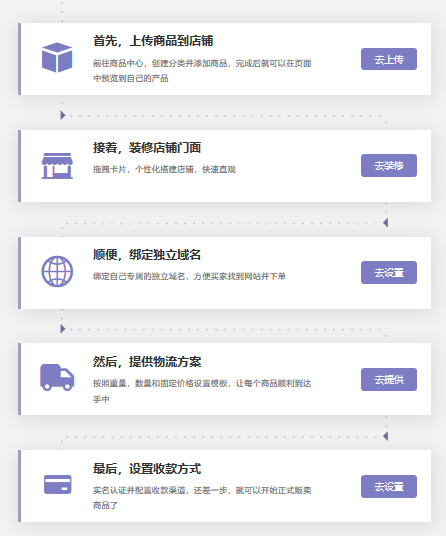Image resolution: width=446 pixels, height=536 pixels.
Task: Select the 顺便，绑定独立域名 heading
Action: click(147, 255)
